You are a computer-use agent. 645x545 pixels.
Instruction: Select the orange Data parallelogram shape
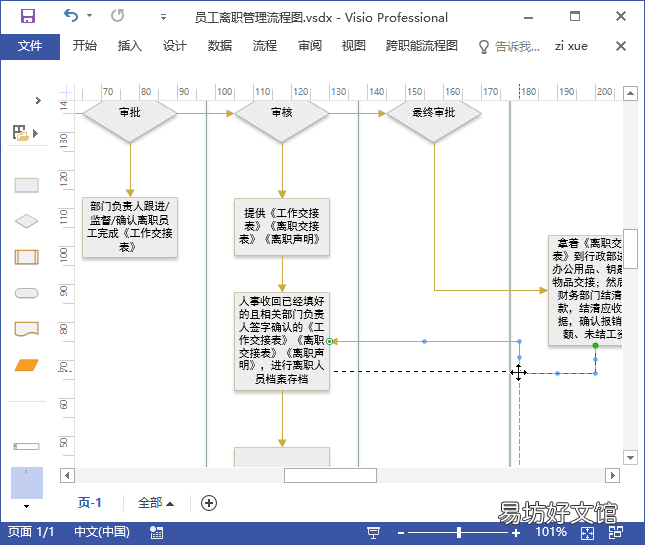click(x=27, y=365)
